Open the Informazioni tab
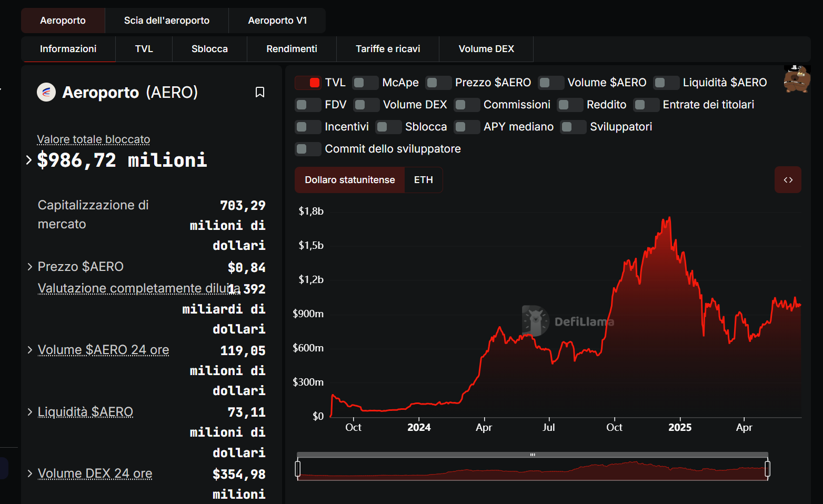The height and width of the screenshot is (504, 823). click(68, 49)
